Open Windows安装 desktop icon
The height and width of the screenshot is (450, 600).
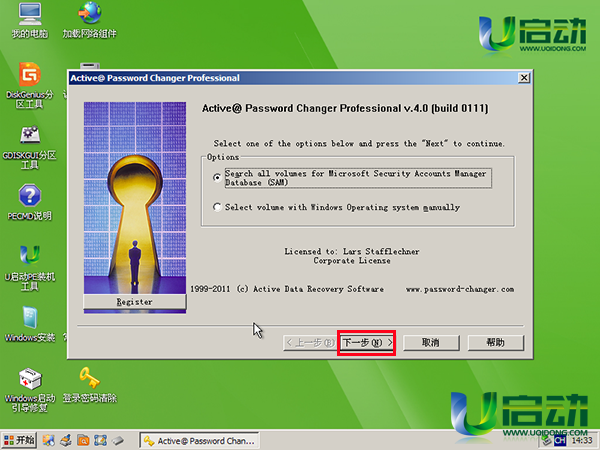click(30, 324)
